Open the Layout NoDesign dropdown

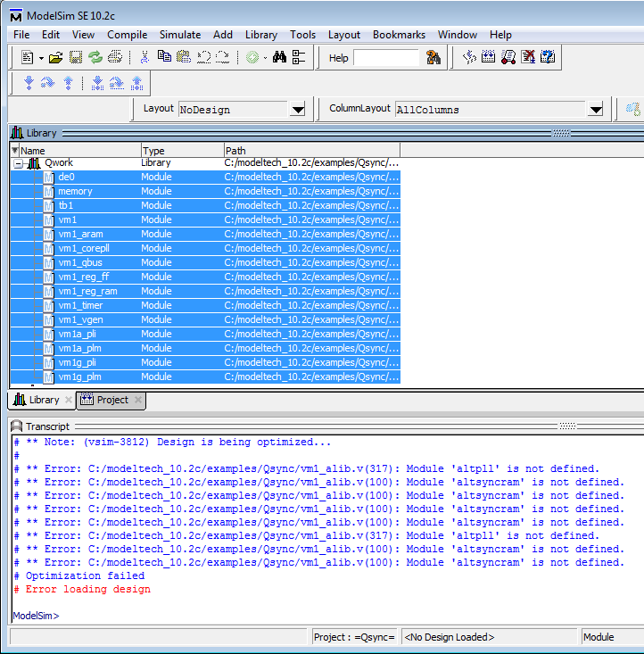(x=298, y=110)
